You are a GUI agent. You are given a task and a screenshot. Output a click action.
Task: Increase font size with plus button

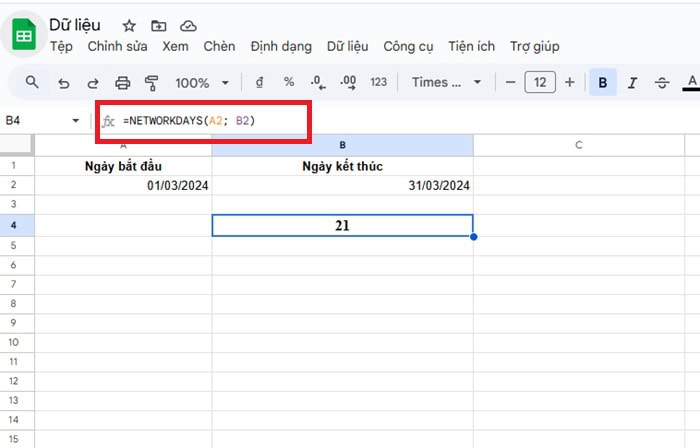click(x=570, y=82)
